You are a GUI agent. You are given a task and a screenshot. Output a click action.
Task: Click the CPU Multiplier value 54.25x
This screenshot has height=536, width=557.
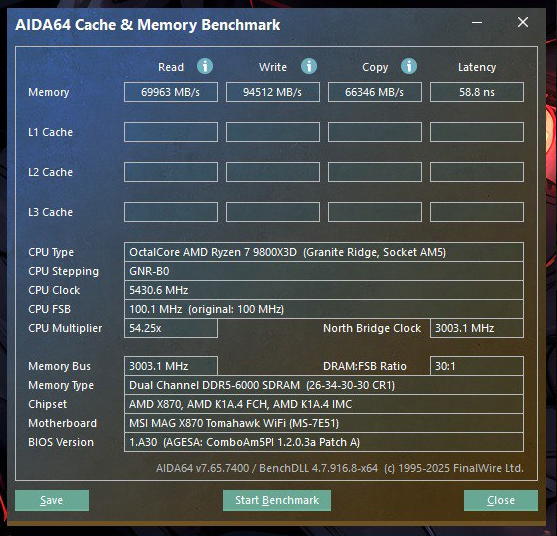pos(171,328)
